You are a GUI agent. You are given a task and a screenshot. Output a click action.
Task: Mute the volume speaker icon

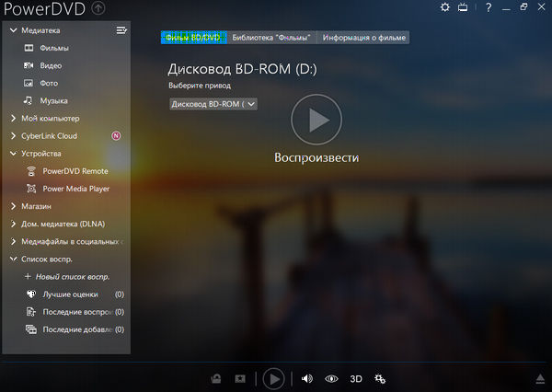pyautogui.click(x=307, y=378)
